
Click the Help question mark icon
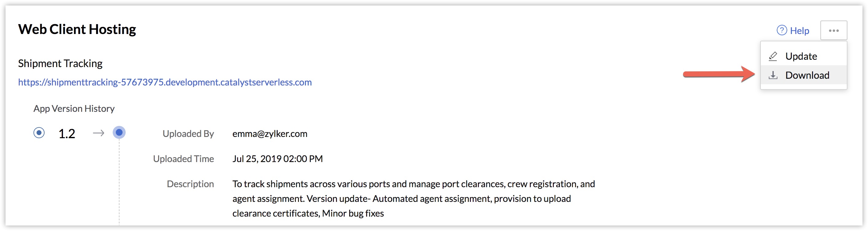tap(781, 30)
